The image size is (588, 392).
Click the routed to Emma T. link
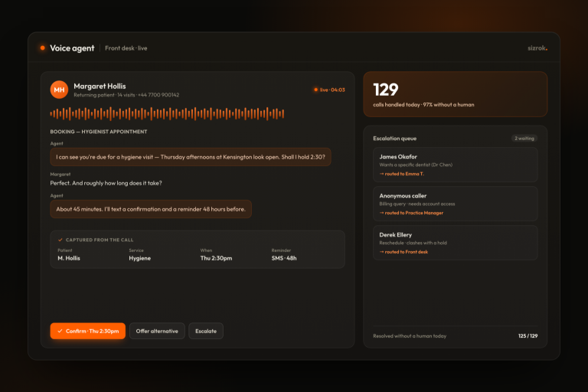coord(402,174)
